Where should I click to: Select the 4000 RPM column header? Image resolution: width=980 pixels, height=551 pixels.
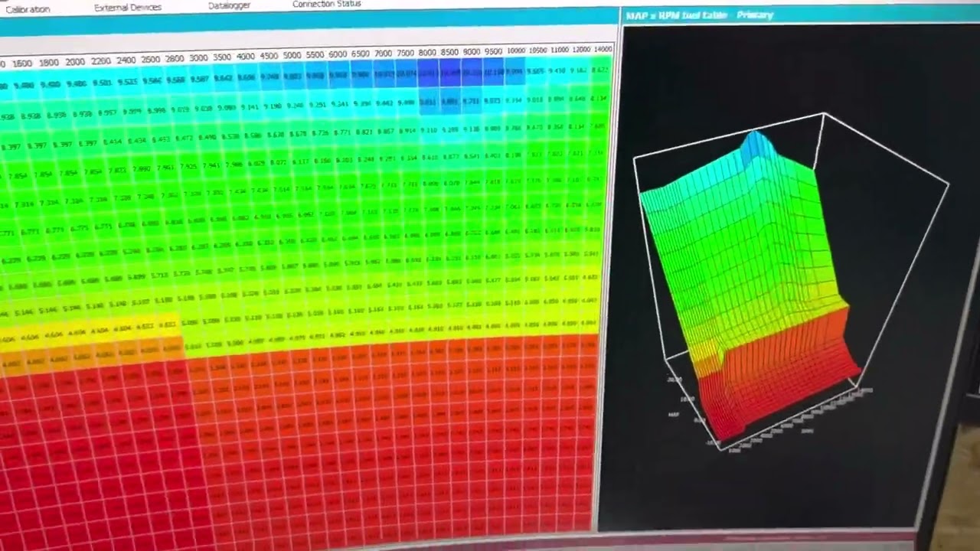point(246,57)
